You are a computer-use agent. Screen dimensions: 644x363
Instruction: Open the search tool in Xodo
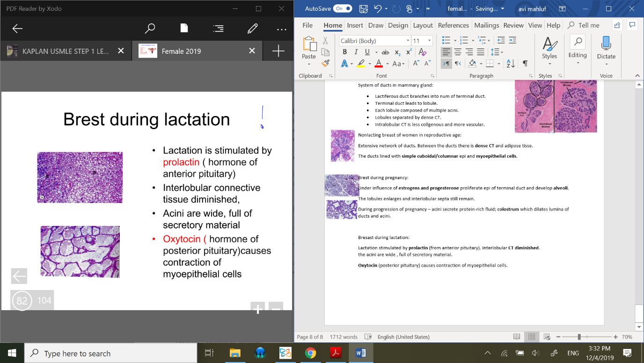[150, 29]
